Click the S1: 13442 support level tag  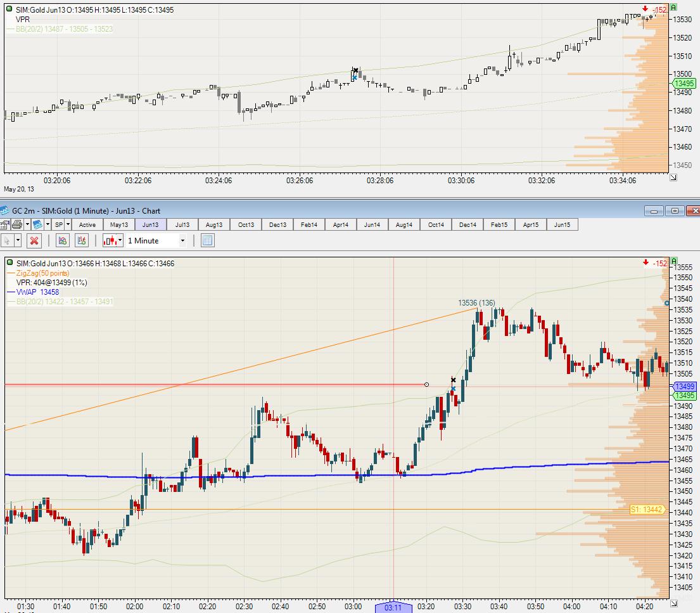tap(647, 509)
